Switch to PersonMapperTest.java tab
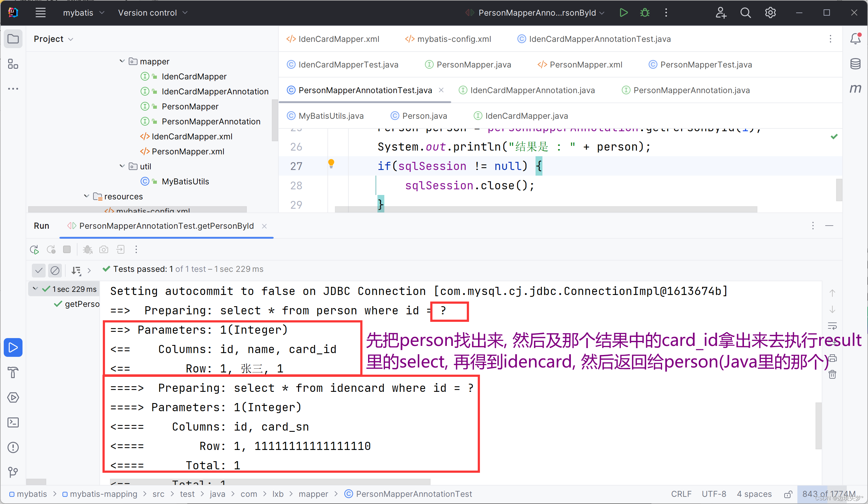Screen dimensions: 868x504 pos(700,64)
